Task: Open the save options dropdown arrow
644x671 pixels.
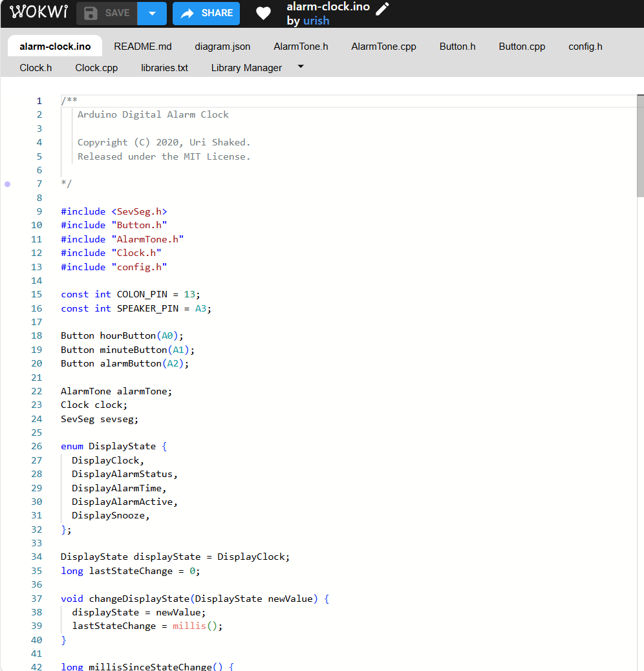Action: pos(152,14)
